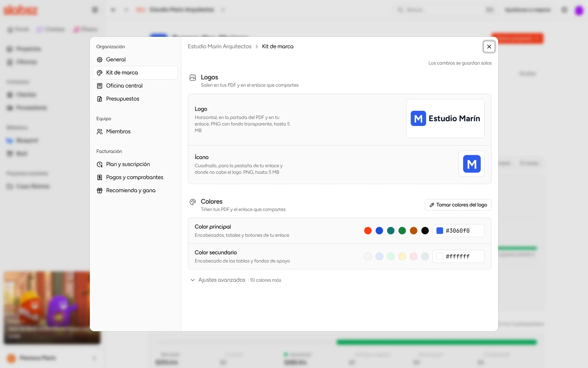This screenshot has width=588, height=368.
Task: Open the blue primary color picker square
Action: click(440, 231)
